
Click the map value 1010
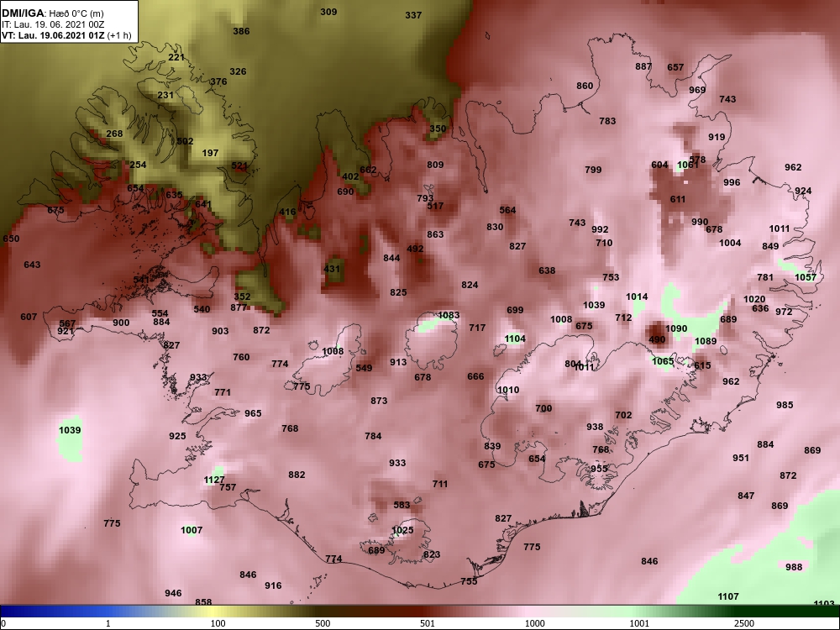pyautogui.click(x=508, y=390)
